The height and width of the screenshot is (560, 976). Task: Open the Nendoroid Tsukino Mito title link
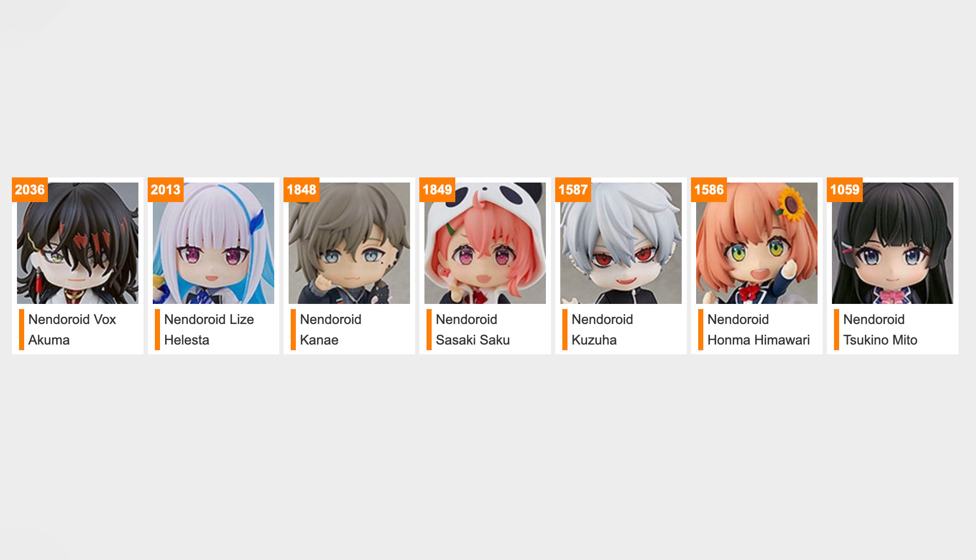coord(880,330)
